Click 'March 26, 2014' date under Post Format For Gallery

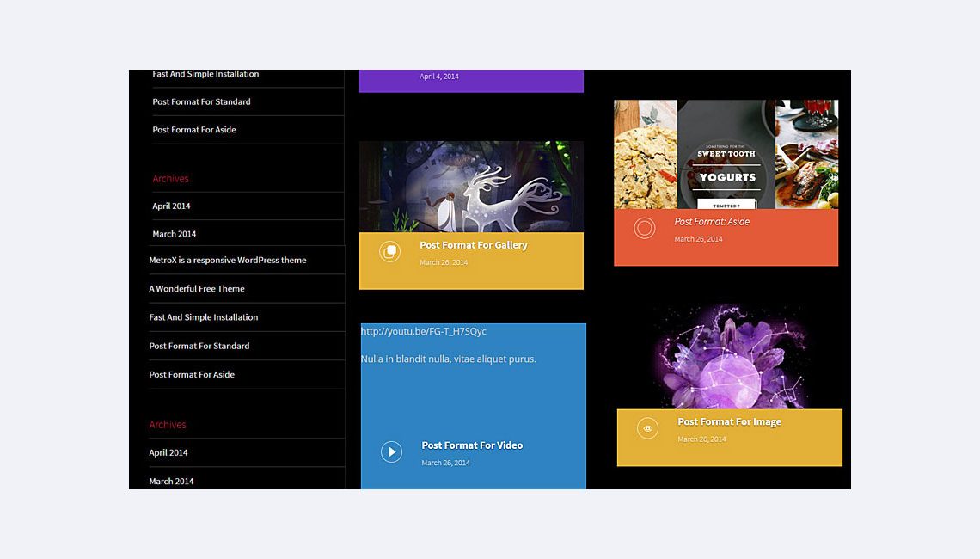444,262
